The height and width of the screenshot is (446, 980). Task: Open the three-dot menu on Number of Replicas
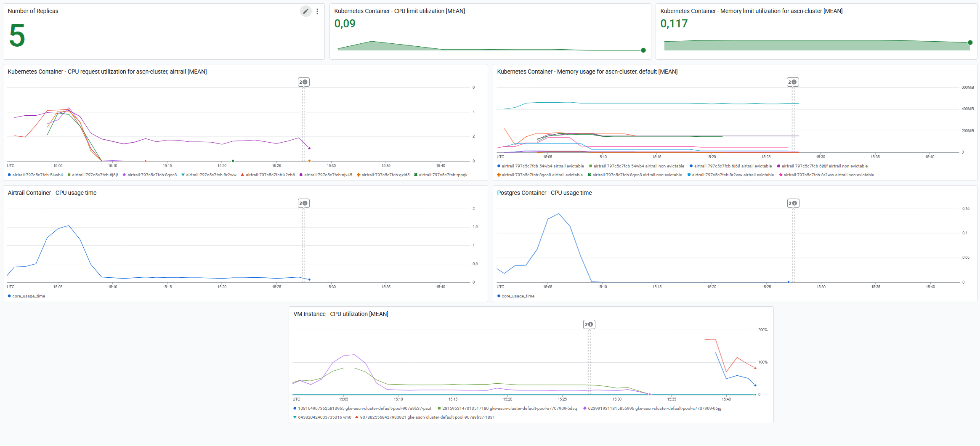(317, 11)
